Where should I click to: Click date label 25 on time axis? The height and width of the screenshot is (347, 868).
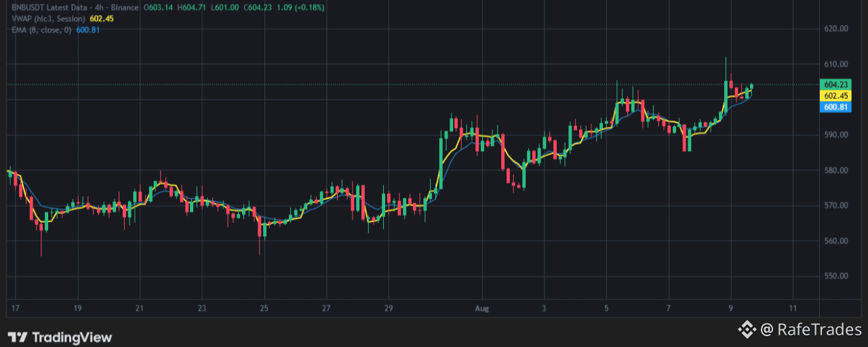264,308
